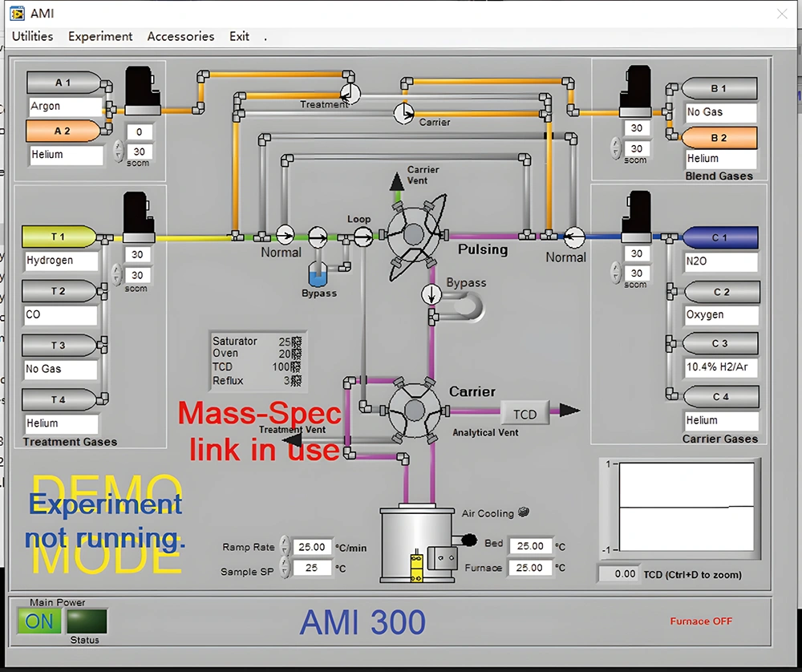Image resolution: width=802 pixels, height=672 pixels.
Task: Click the Carrier six-port valve
Action: 414,411
